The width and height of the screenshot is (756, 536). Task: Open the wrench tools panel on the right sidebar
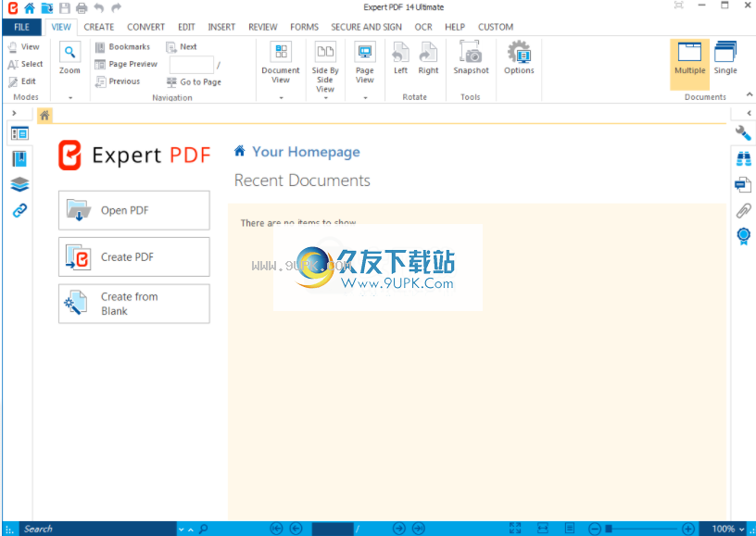743,133
